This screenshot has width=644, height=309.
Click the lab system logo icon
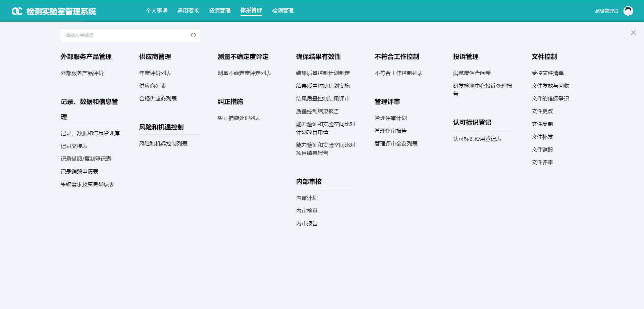[17, 11]
